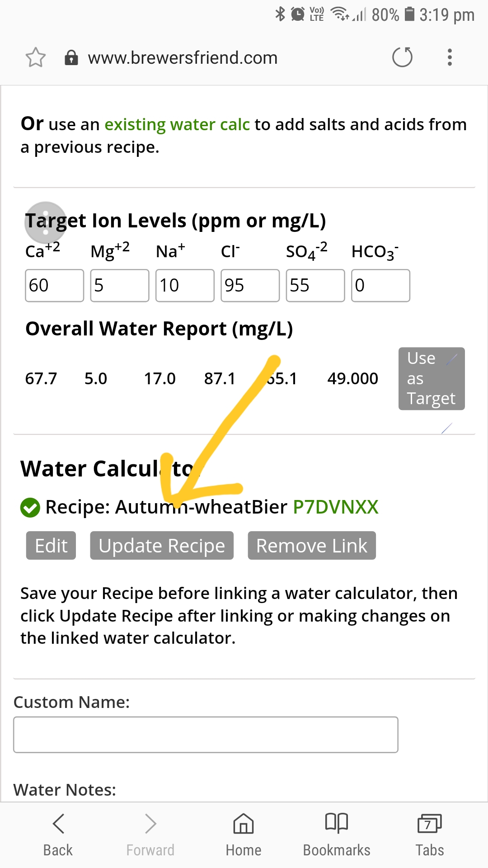Tap the green recipe checkmark icon
The height and width of the screenshot is (868, 488).
[30, 507]
